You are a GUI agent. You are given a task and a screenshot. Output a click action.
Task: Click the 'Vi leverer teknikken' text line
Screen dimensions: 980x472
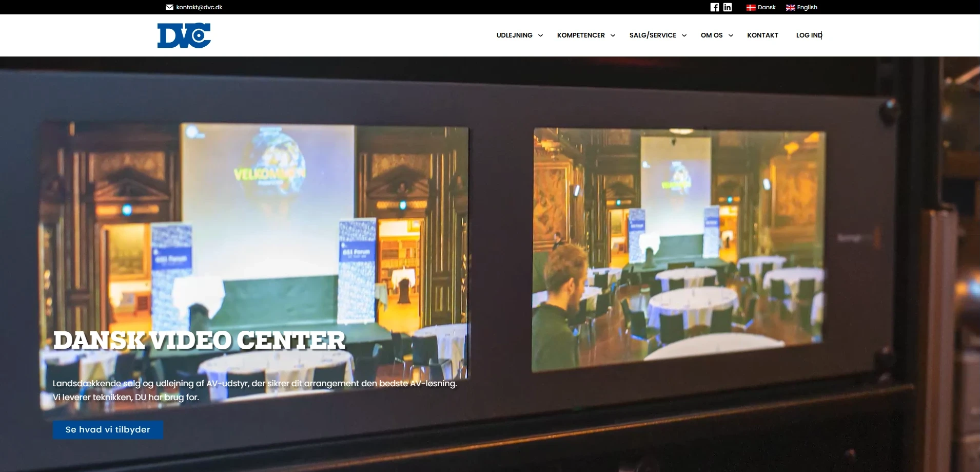click(x=126, y=398)
